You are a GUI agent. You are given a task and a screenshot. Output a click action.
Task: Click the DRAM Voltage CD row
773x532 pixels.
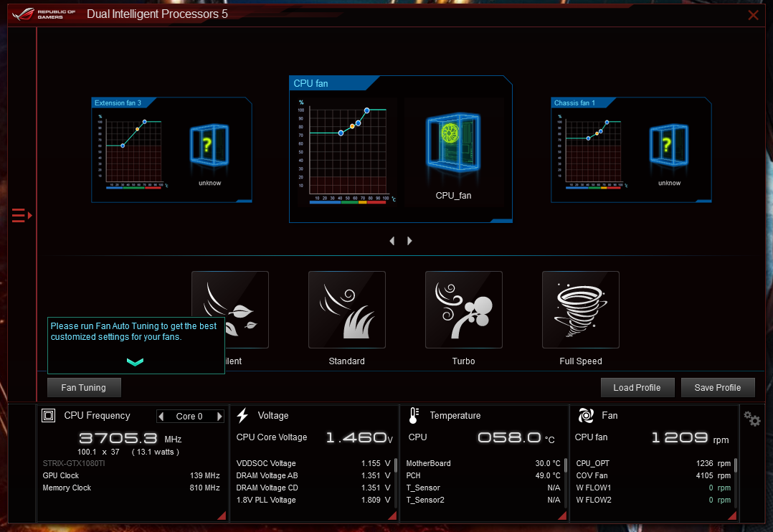click(313, 488)
